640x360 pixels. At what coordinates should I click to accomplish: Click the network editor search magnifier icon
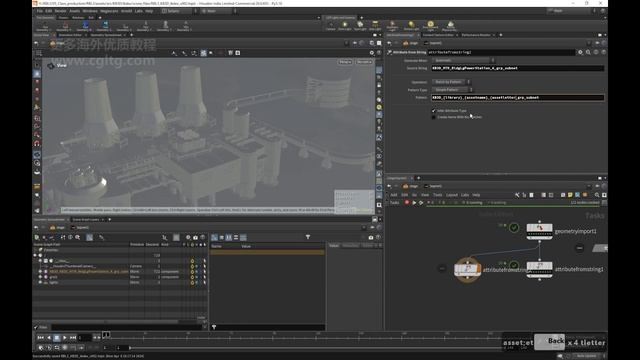[597, 195]
